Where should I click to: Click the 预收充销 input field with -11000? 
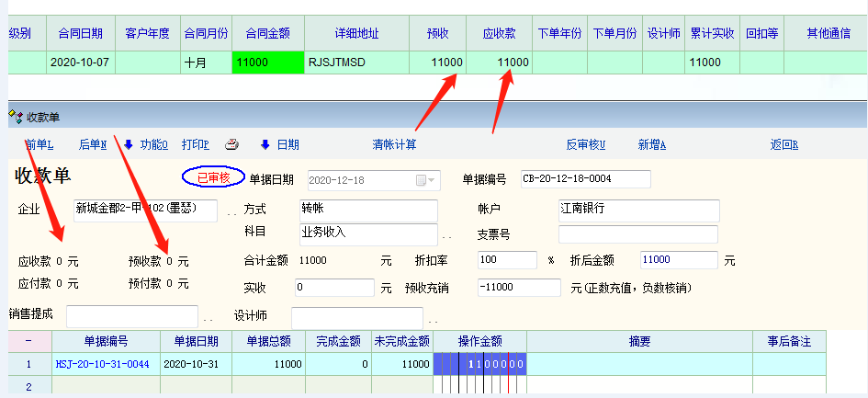(x=518, y=288)
